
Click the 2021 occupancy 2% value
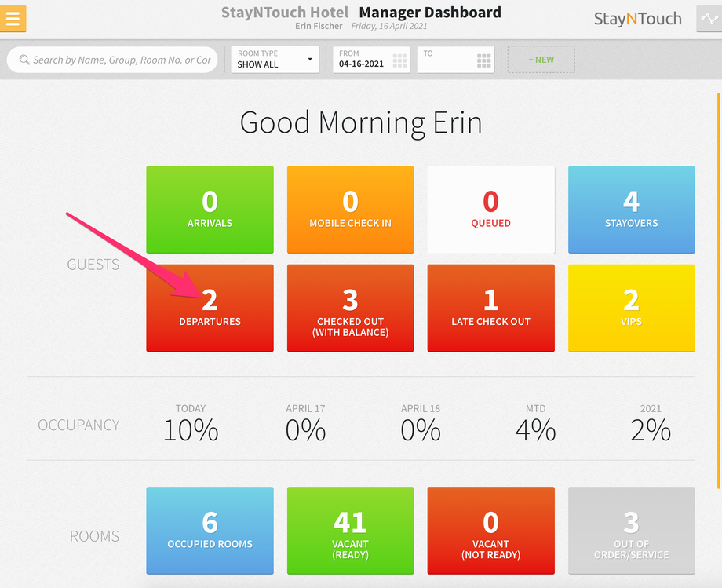click(650, 430)
